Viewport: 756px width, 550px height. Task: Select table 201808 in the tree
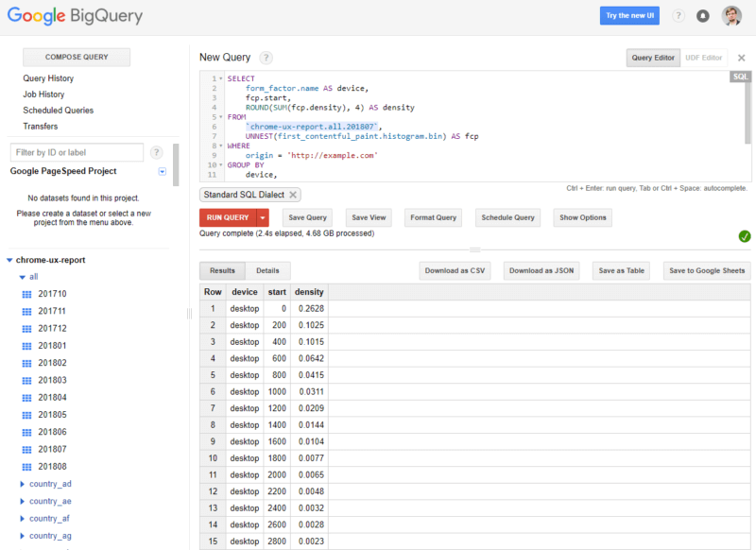click(52, 467)
